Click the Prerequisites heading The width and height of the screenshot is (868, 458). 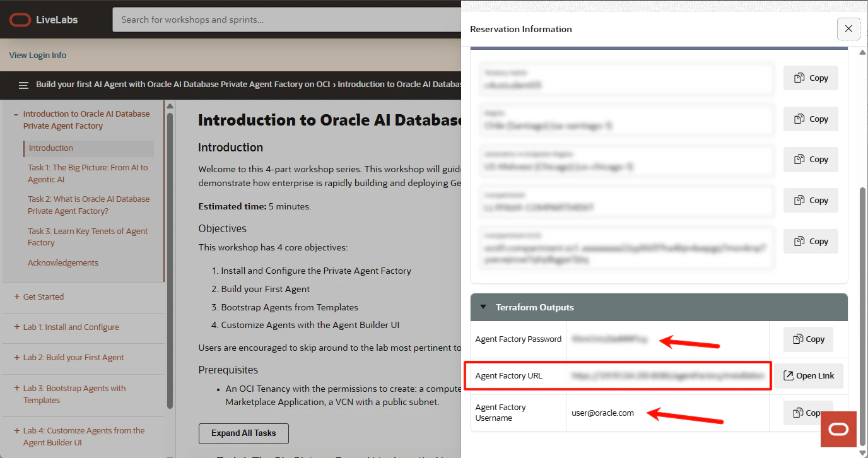click(x=228, y=370)
